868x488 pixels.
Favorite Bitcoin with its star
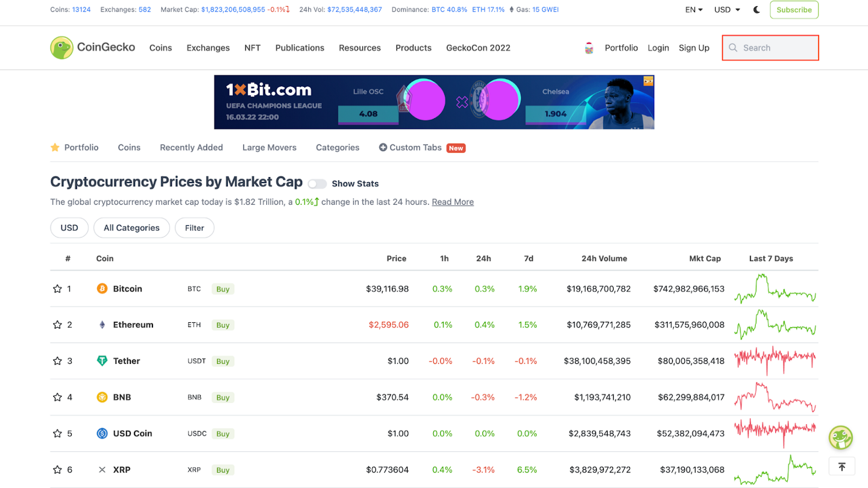click(x=57, y=289)
